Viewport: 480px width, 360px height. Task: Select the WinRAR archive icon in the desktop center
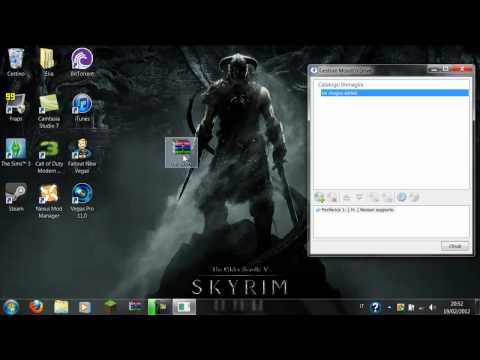coord(181,152)
